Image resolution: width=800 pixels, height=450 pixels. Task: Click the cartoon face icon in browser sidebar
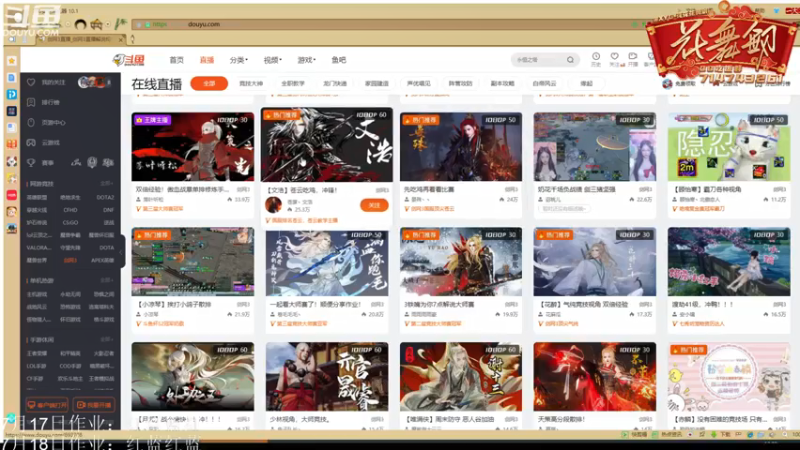[x=12, y=211]
